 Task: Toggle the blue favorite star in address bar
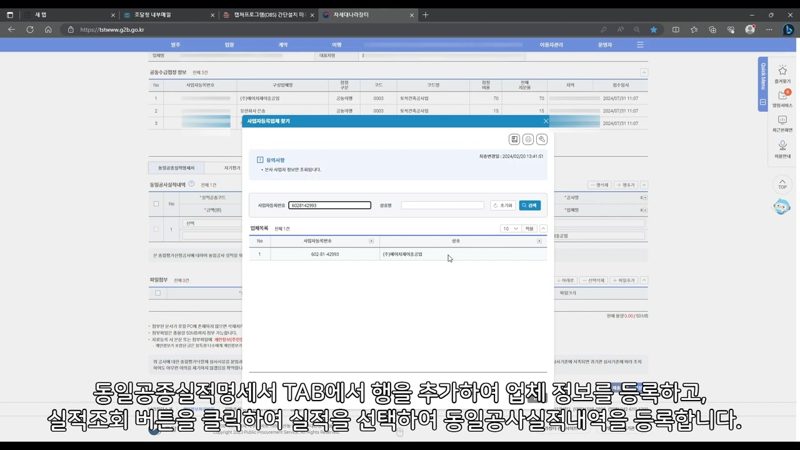pos(654,30)
